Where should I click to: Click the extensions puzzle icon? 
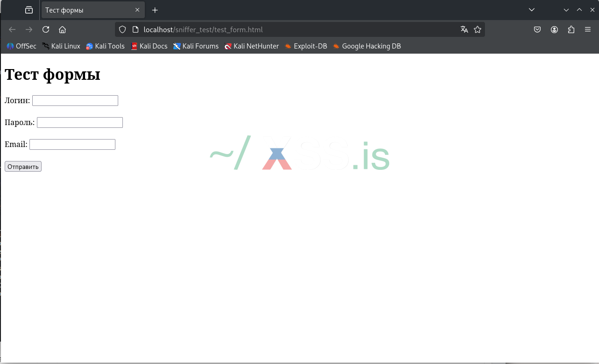571,29
